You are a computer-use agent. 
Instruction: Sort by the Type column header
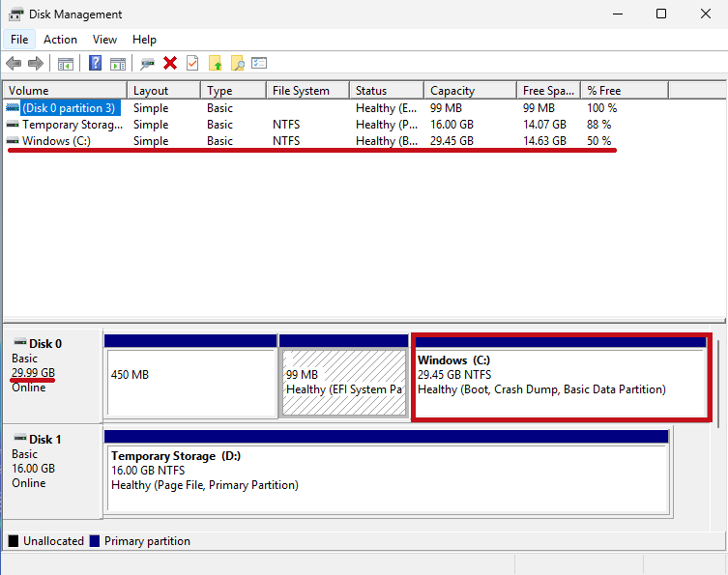(x=234, y=91)
